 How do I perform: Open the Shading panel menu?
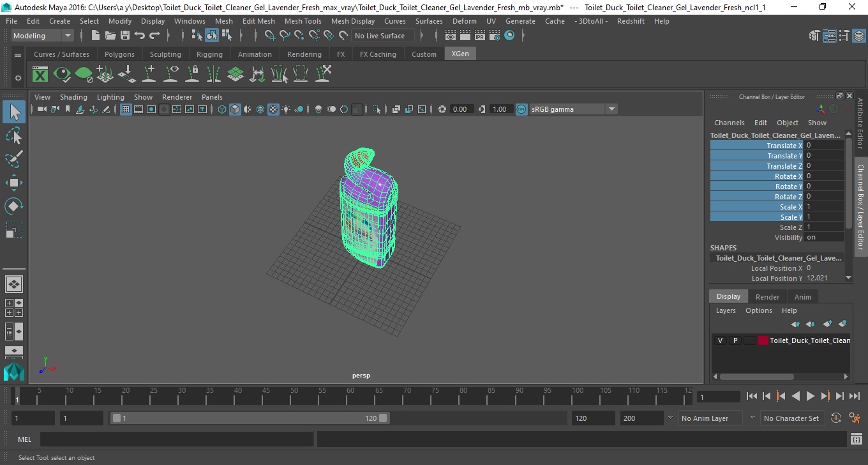73,97
